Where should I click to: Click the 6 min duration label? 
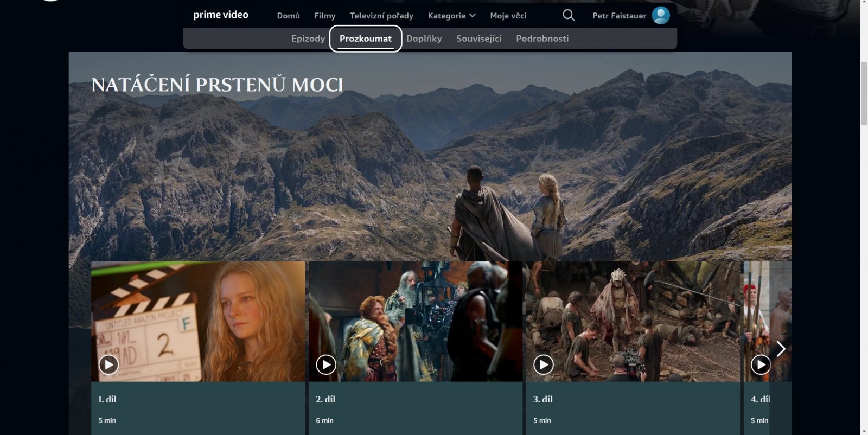tap(324, 420)
